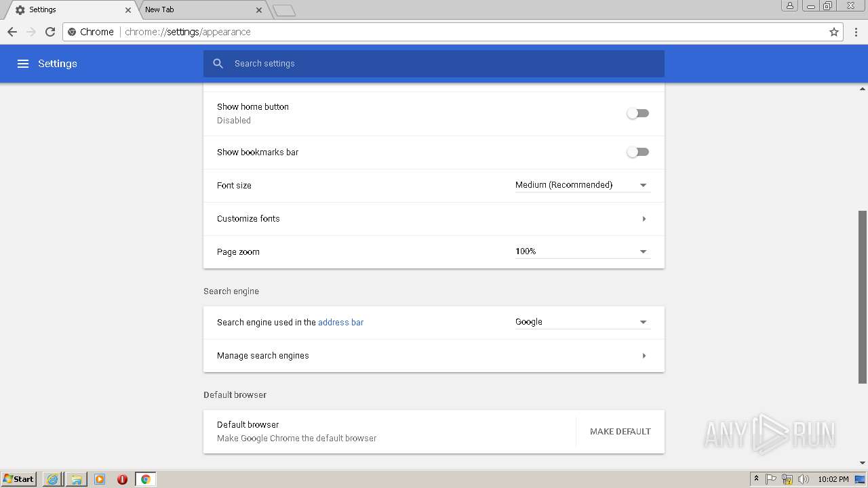Viewport: 868px width, 488px height.
Task: Click the Default browser section heading
Action: tap(235, 395)
